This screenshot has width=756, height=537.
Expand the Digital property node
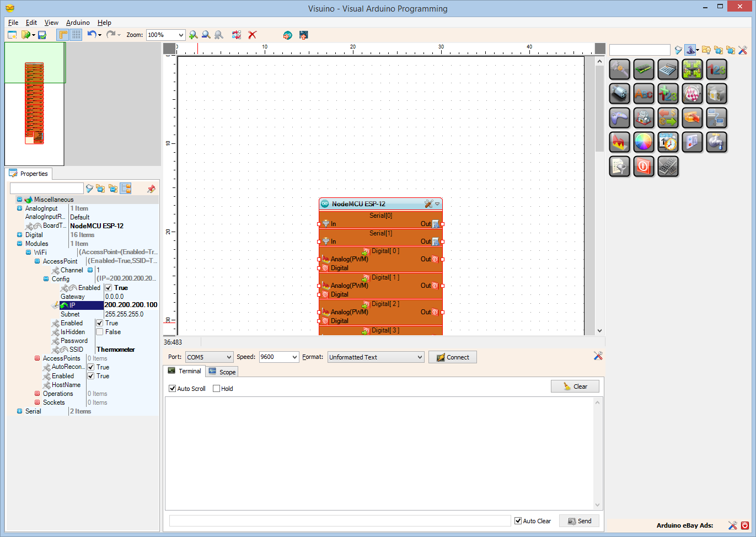(20, 235)
